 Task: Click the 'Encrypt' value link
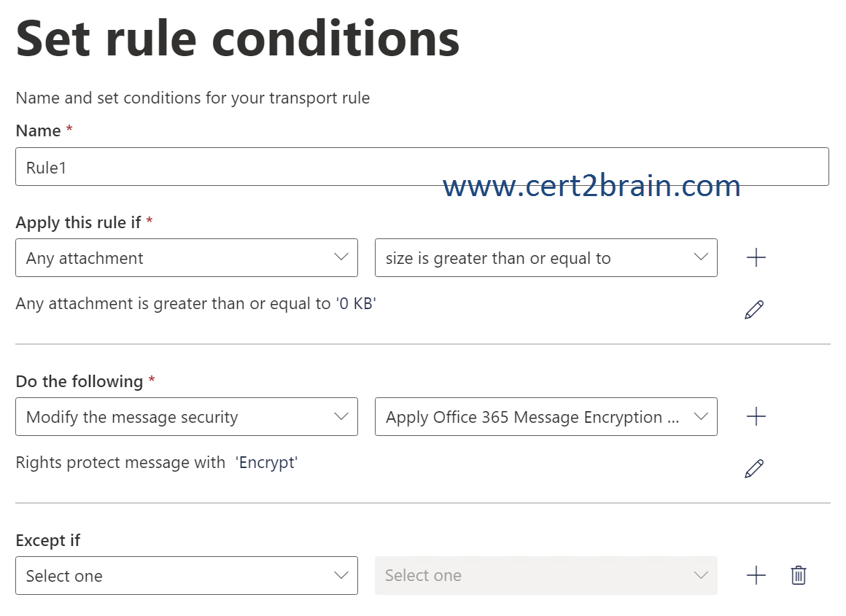pos(266,463)
